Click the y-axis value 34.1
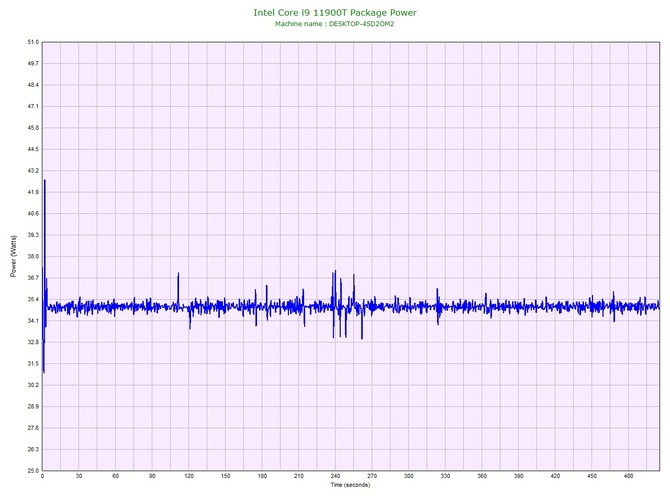This screenshot has height=502, width=670. click(x=33, y=320)
